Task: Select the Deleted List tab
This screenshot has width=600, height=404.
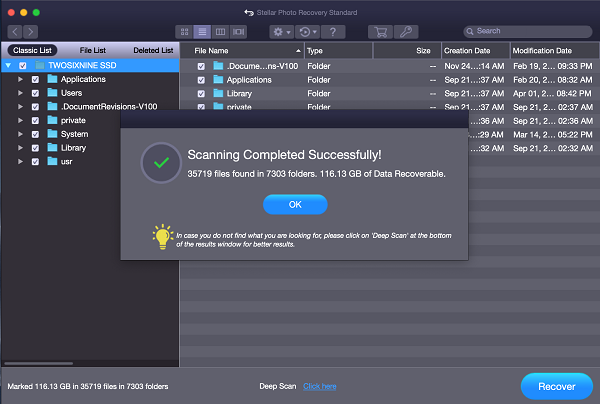Action: (153, 50)
